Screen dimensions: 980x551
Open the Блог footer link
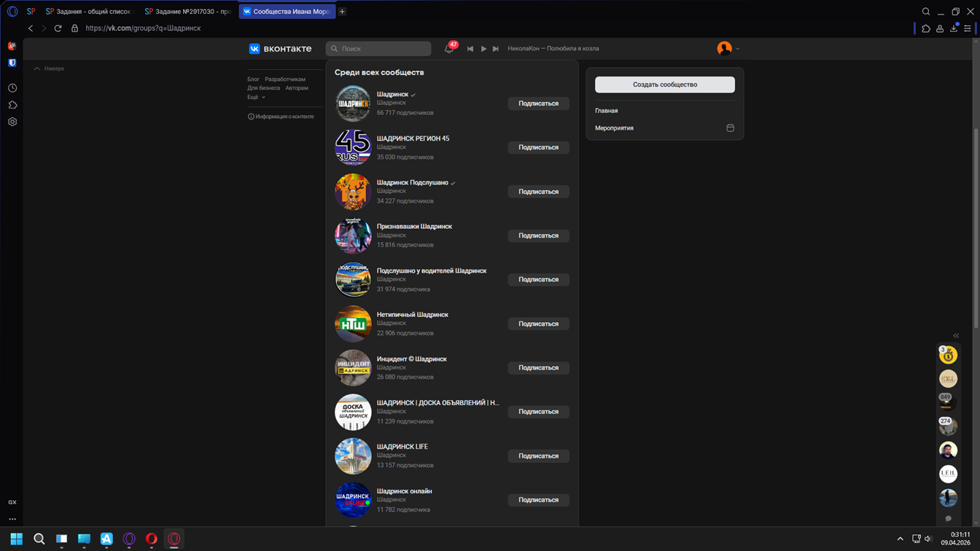(x=253, y=79)
